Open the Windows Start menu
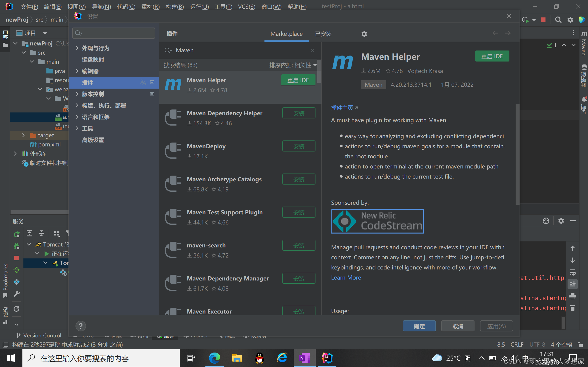This screenshot has height=367, width=588. coord(11,358)
